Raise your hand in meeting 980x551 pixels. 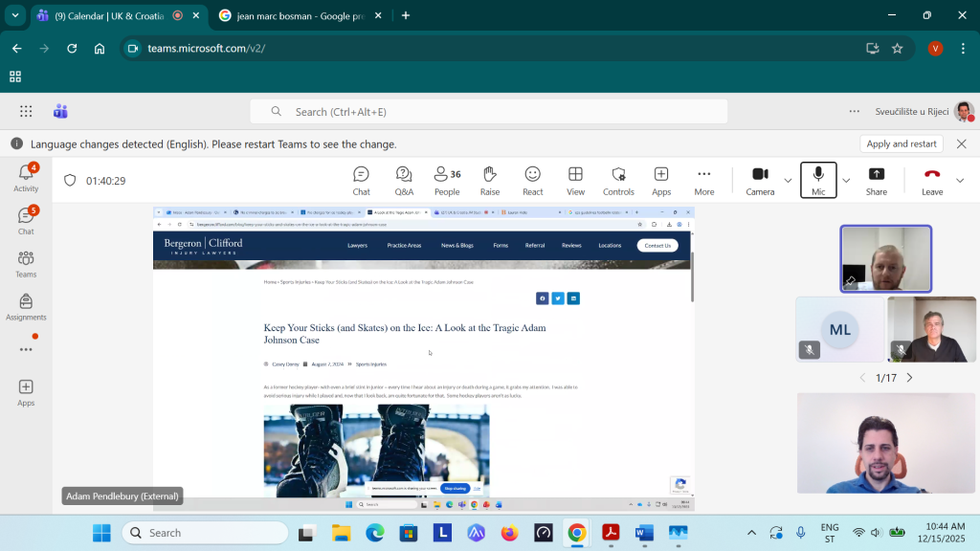(x=490, y=180)
